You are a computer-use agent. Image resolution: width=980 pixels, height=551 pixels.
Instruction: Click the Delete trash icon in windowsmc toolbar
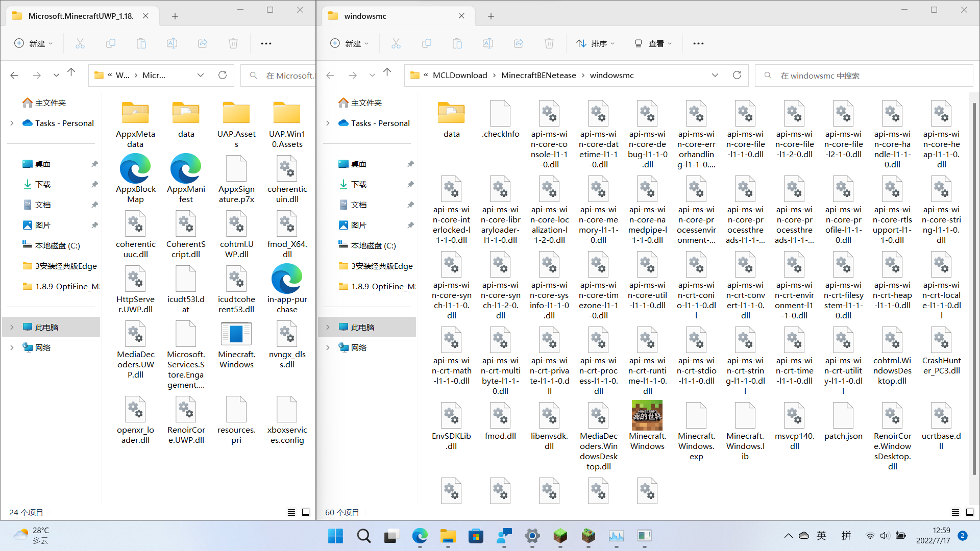pyautogui.click(x=549, y=44)
